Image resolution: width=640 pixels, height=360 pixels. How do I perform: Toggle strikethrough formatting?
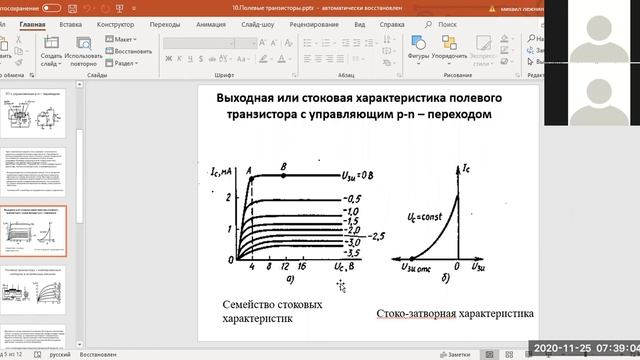[212, 59]
